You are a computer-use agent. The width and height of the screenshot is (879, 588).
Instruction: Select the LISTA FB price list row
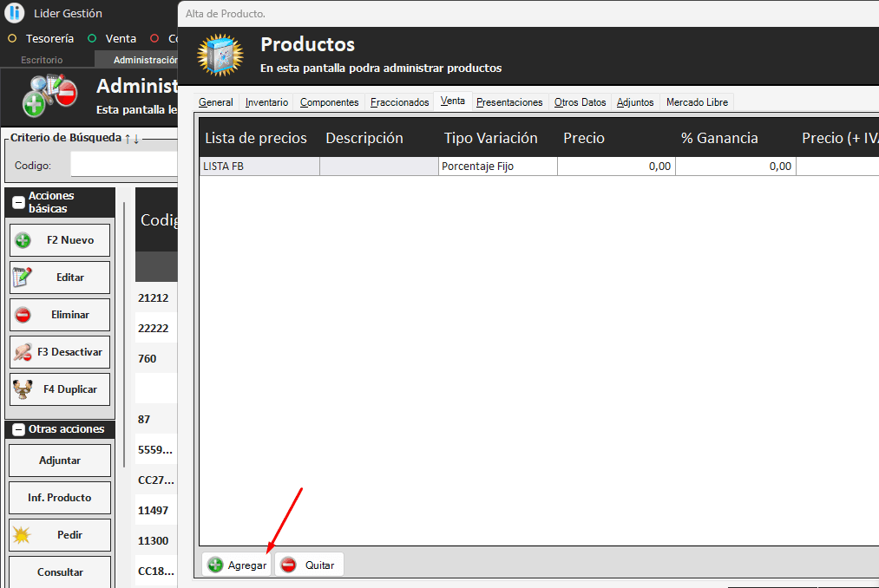click(259, 167)
